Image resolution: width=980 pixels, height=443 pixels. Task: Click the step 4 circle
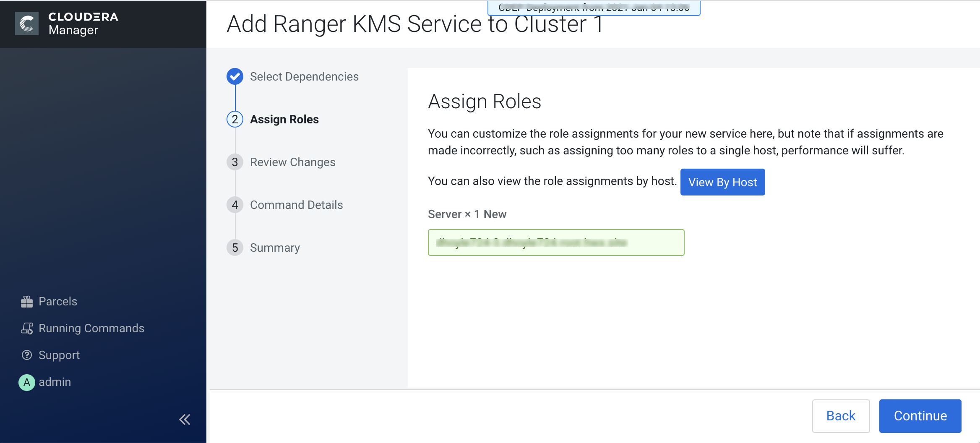(235, 205)
